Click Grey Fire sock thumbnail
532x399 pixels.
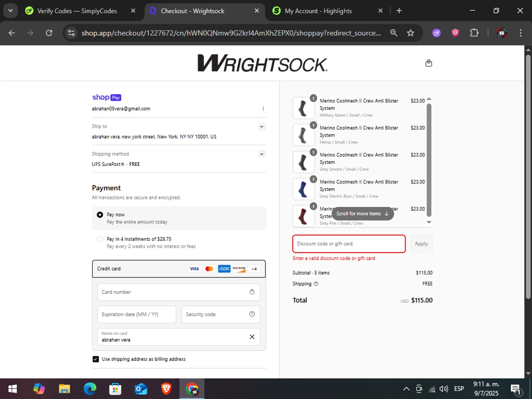[x=304, y=216]
